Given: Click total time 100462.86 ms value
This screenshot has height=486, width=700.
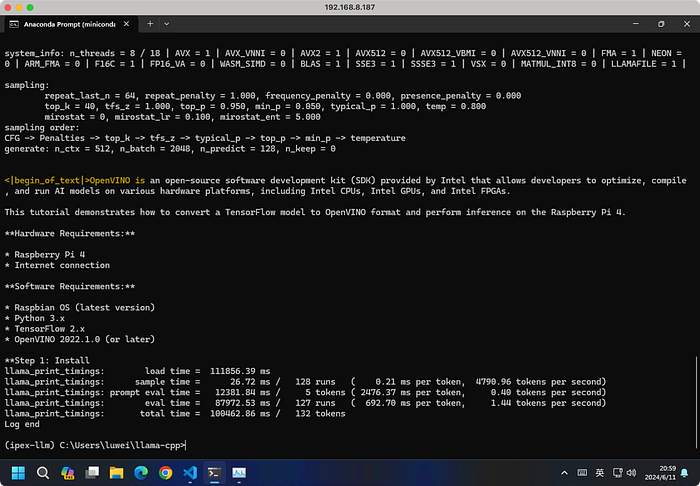Looking at the screenshot, I should point(240,414).
